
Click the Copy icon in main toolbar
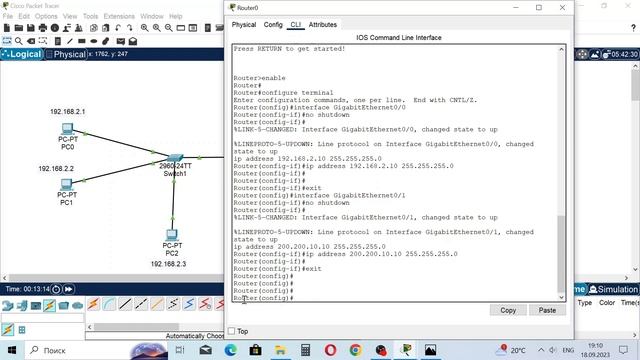pyautogui.click(x=94, y=28)
